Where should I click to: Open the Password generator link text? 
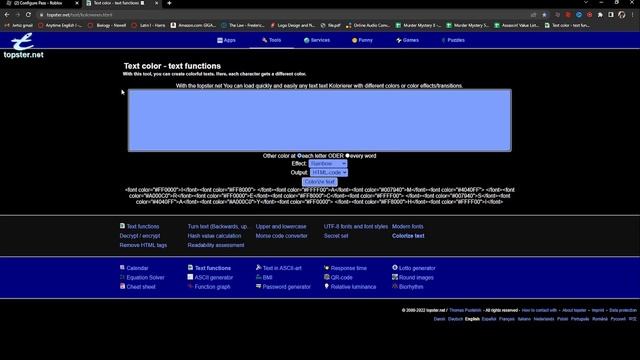pos(287,287)
